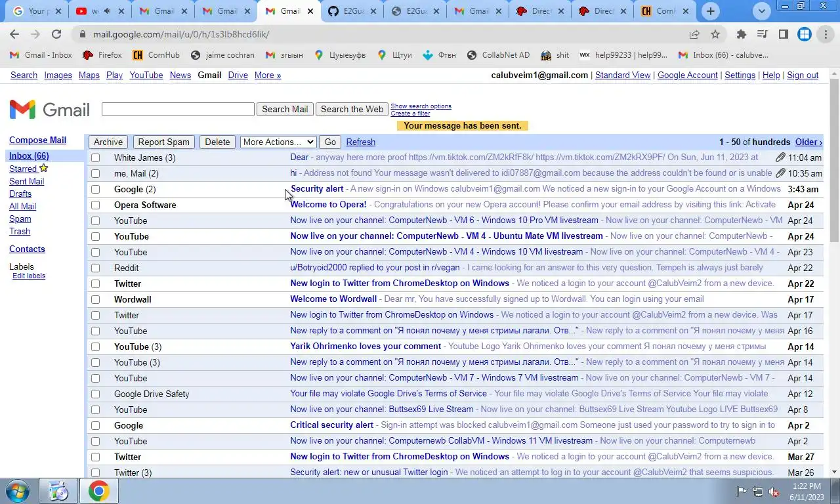
Task: Switch to the Direct tab next to CornHub tab
Action: click(x=604, y=11)
